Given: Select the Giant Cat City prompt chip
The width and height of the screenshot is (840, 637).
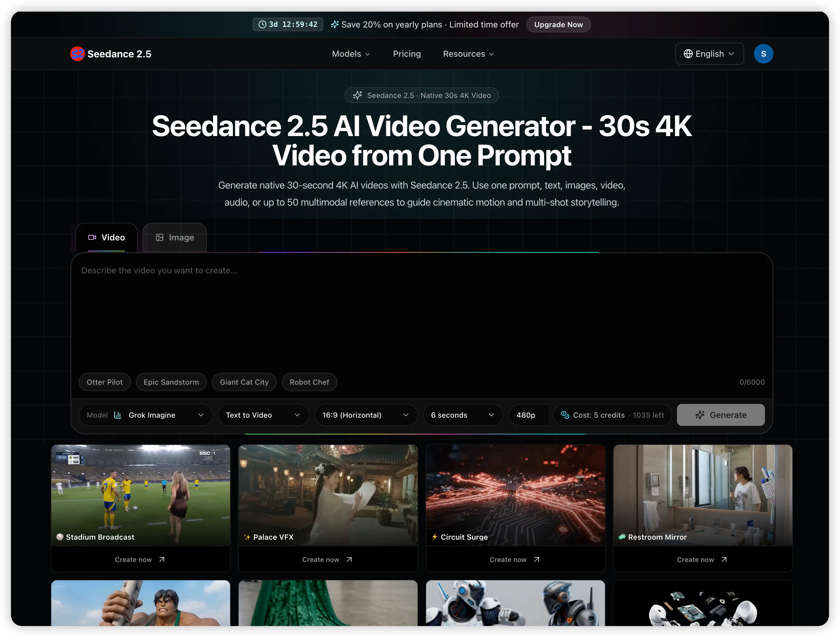Looking at the screenshot, I should [x=244, y=382].
